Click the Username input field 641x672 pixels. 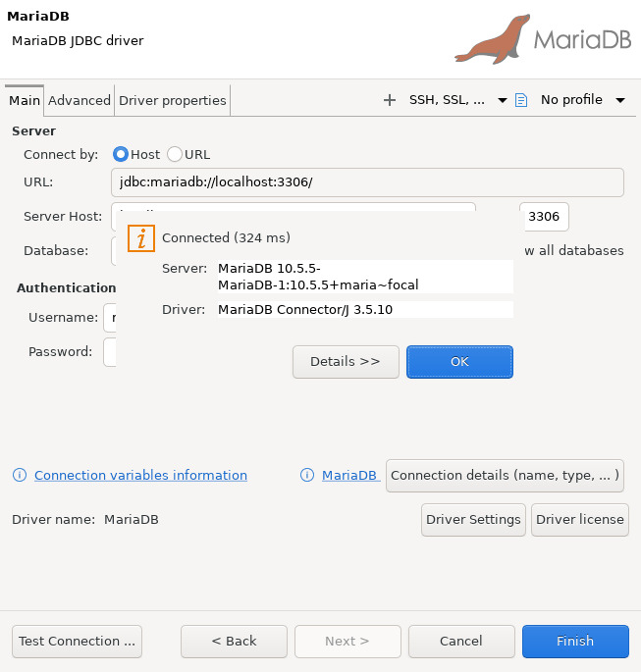pyautogui.click(x=110, y=318)
